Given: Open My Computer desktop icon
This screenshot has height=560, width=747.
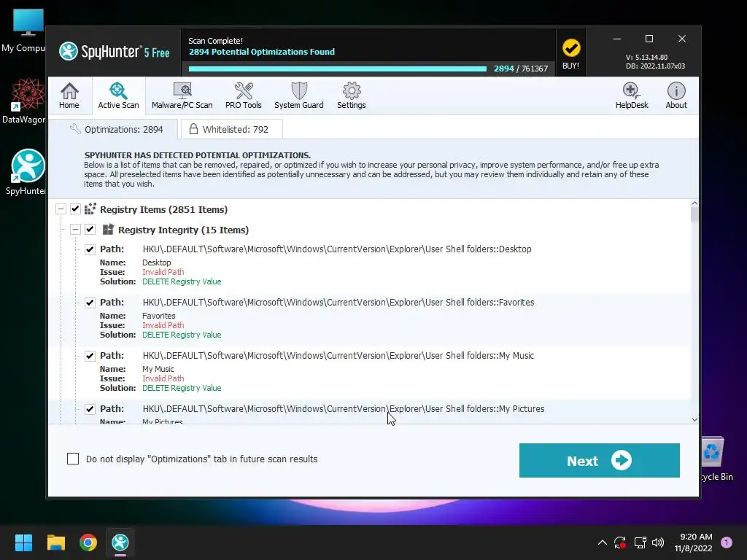Looking at the screenshot, I should 25,31.
